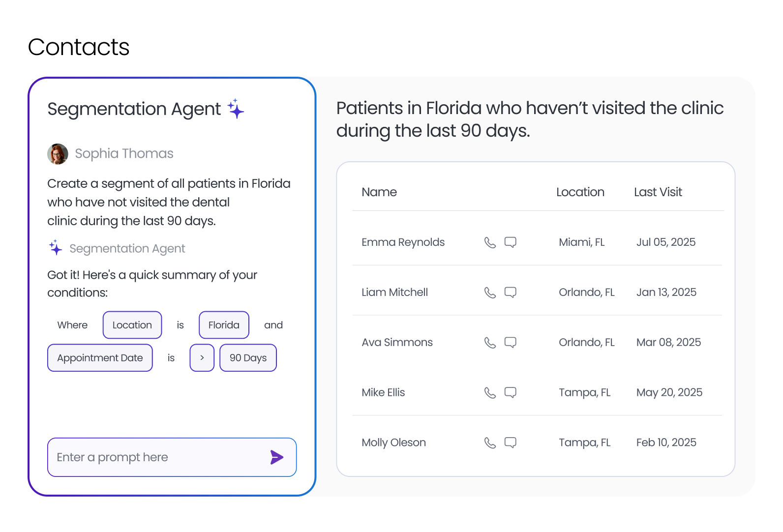Click phone icon in Ava Simmons row

(x=490, y=343)
